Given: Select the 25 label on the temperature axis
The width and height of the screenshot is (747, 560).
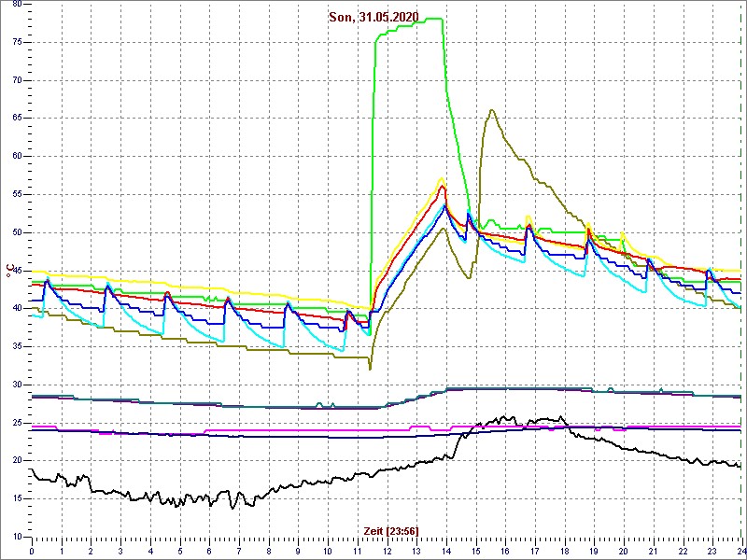Looking at the screenshot, I should (17, 423).
